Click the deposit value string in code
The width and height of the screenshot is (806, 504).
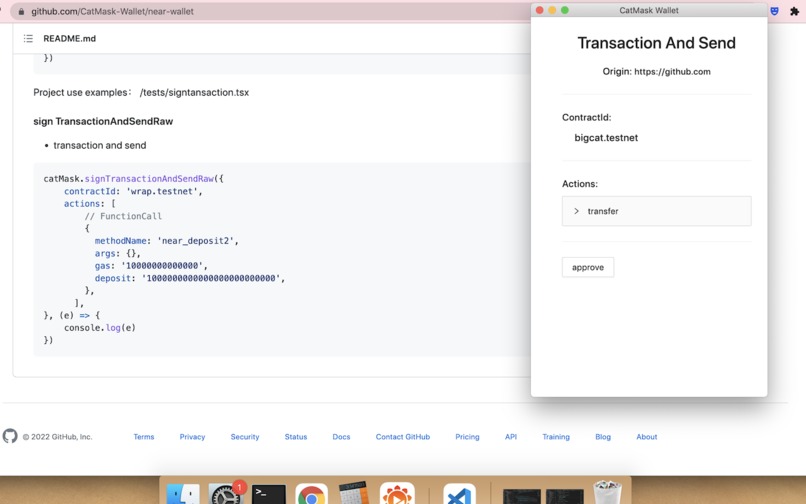tap(211, 278)
